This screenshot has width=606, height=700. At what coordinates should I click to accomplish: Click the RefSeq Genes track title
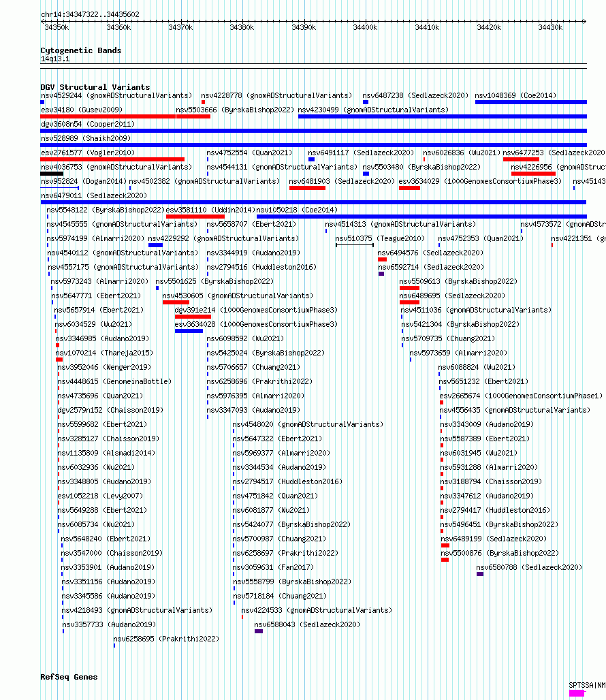(69, 677)
